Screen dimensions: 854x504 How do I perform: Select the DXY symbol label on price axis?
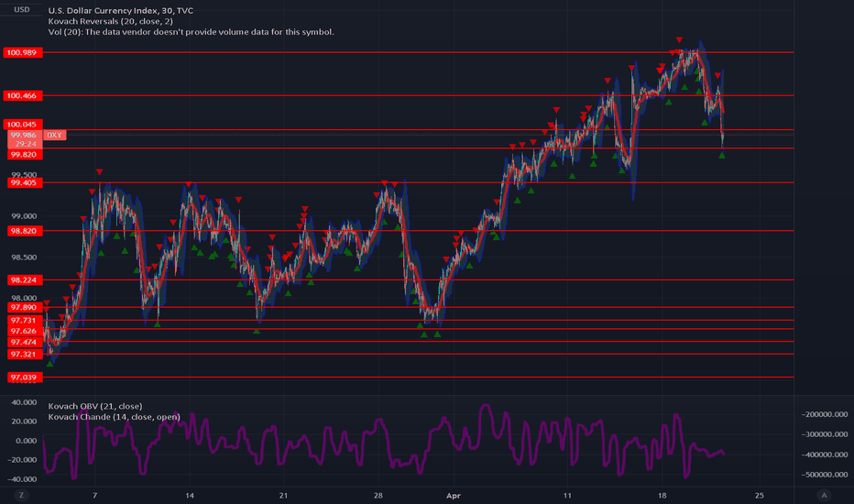point(54,135)
